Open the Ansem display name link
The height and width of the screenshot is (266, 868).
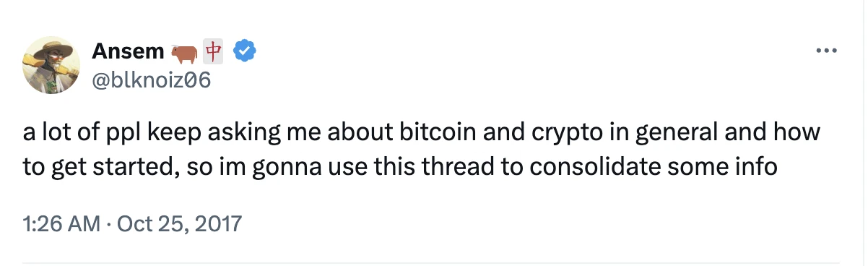pos(128,52)
